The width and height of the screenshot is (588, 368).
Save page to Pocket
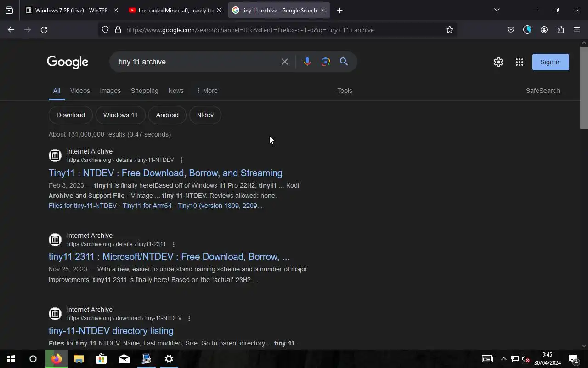click(511, 30)
